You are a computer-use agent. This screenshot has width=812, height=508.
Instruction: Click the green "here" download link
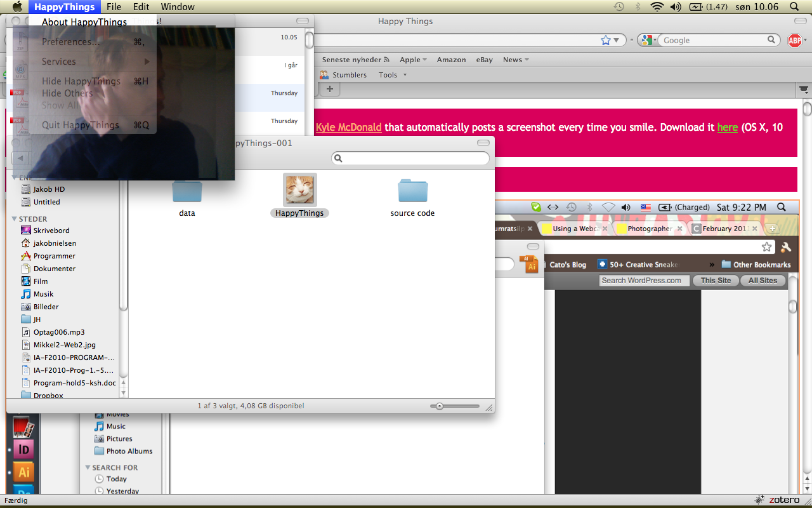(727, 127)
